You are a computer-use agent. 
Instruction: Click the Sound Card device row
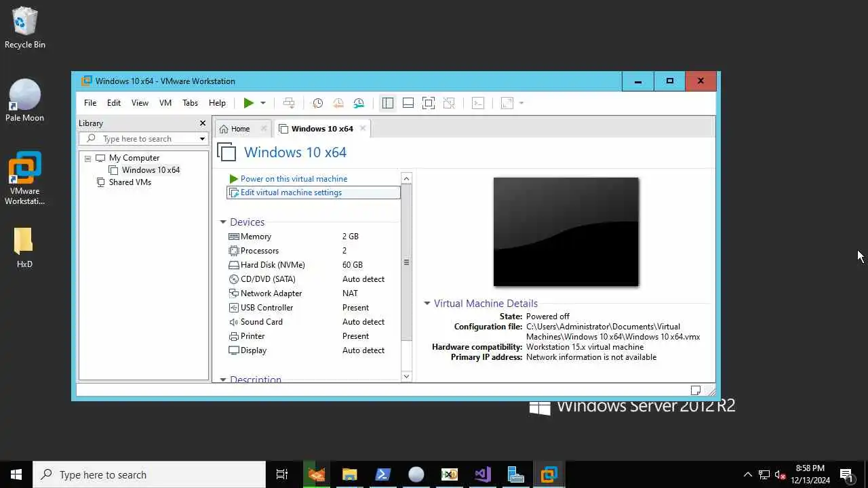[313, 322]
